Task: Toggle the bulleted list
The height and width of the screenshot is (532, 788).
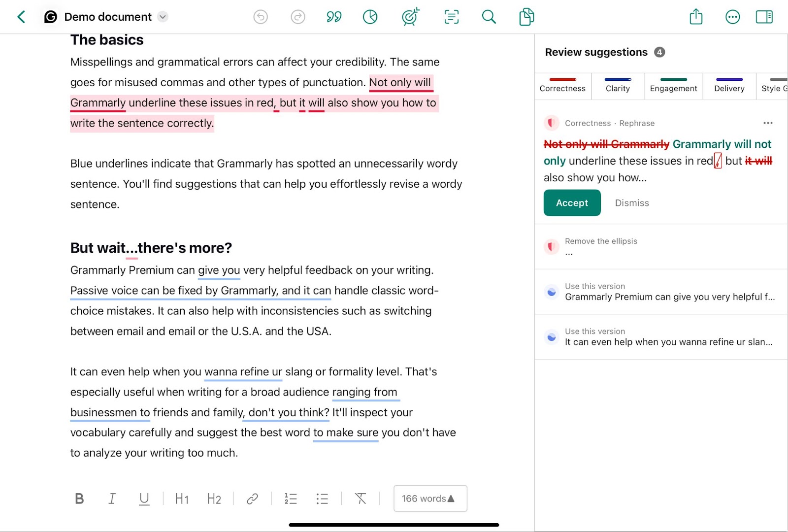Action: pyautogui.click(x=322, y=499)
